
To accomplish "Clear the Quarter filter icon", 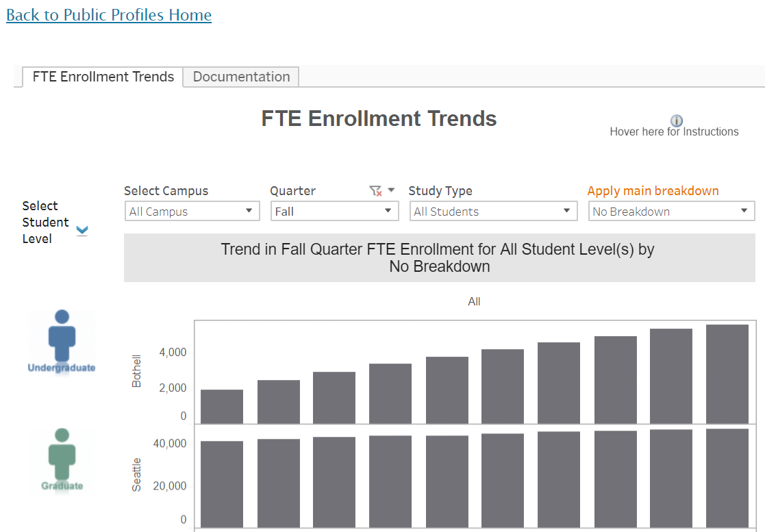I will (375, 190).
